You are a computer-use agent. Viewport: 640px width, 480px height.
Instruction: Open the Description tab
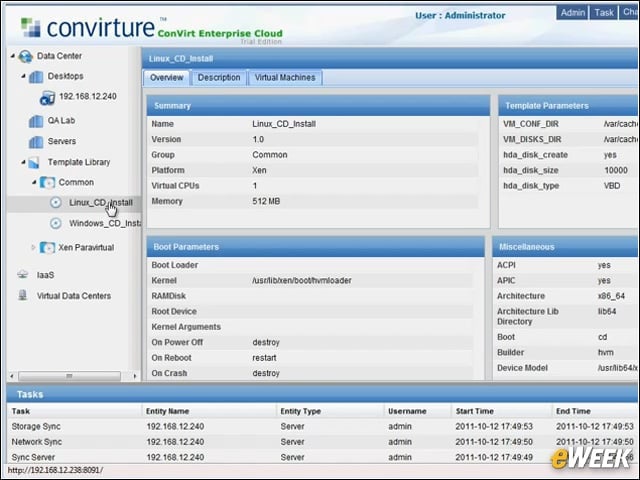pyautogui.click(x=219, y=78)
